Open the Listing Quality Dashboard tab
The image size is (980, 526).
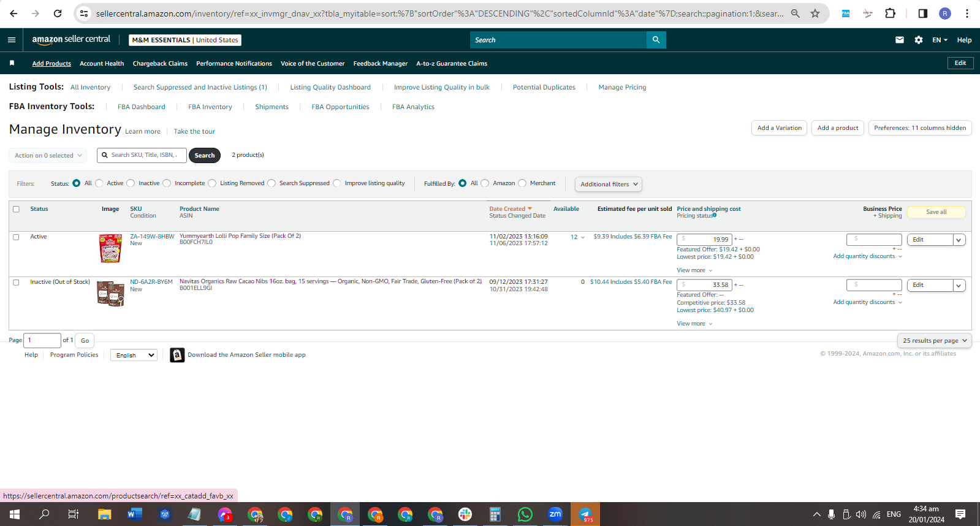[330, 87]
